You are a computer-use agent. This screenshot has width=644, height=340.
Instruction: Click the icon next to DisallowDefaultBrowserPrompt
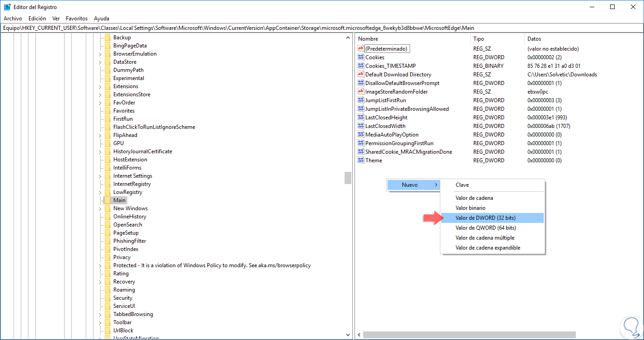[360, 83]
